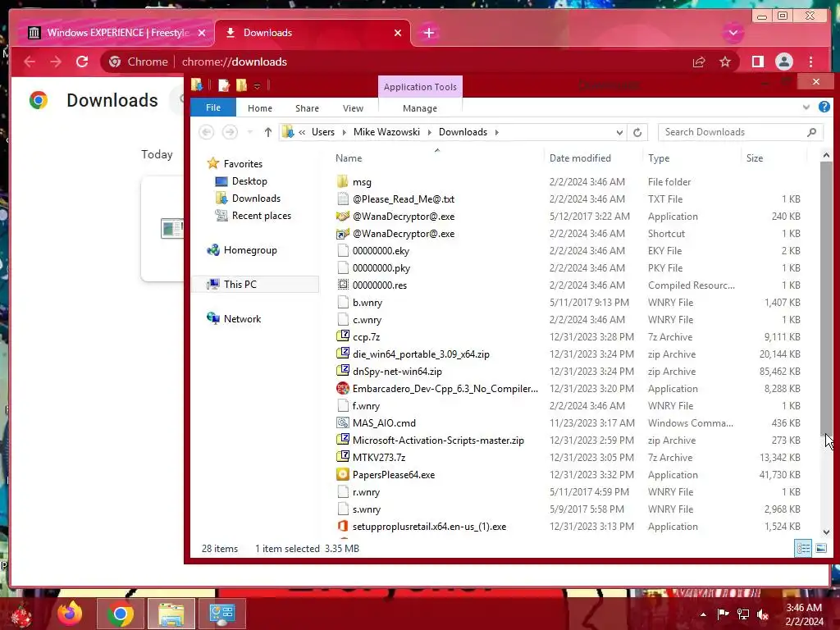Sort by Size column header
The width and height of the screenshot is (840, 630).
[774, 158]
